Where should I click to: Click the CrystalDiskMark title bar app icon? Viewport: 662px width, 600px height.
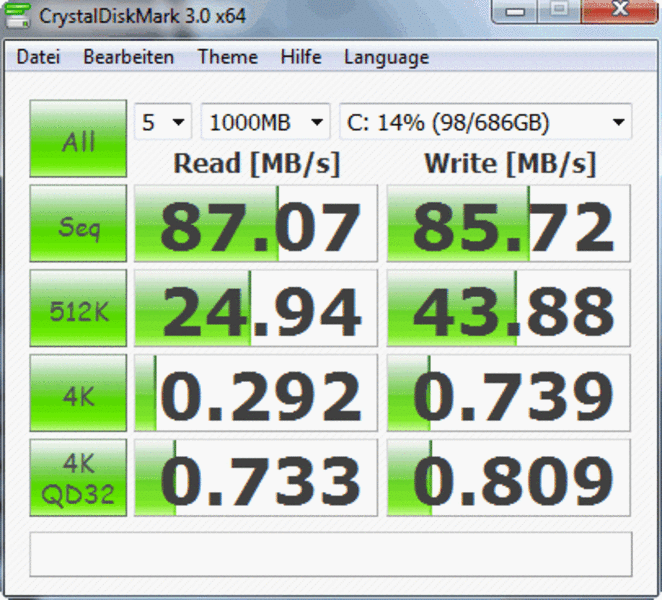17,16
